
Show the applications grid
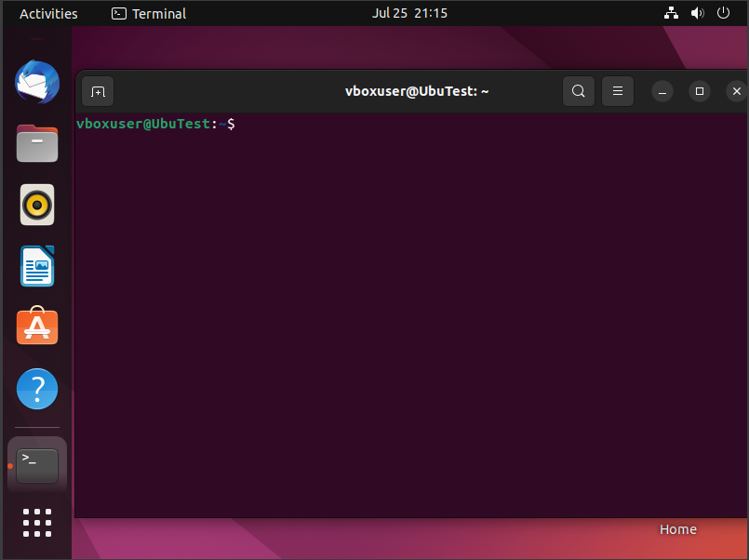37,523
